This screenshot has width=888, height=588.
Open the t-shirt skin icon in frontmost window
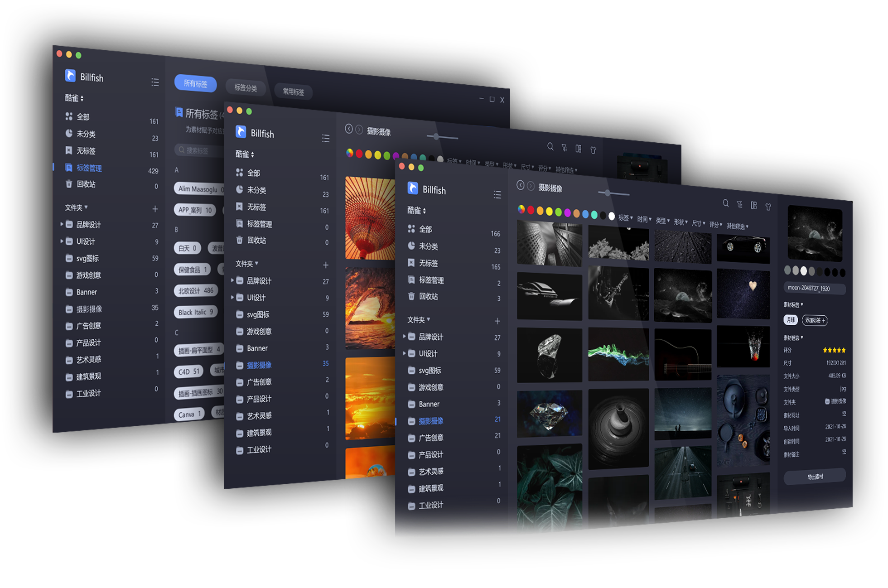[x=768, y=207]
